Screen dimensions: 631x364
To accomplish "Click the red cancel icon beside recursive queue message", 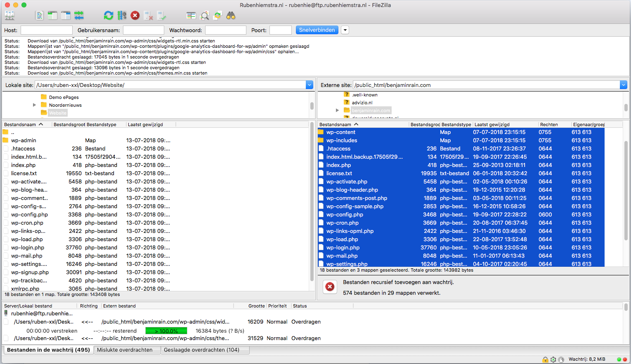I will point(330,287).
